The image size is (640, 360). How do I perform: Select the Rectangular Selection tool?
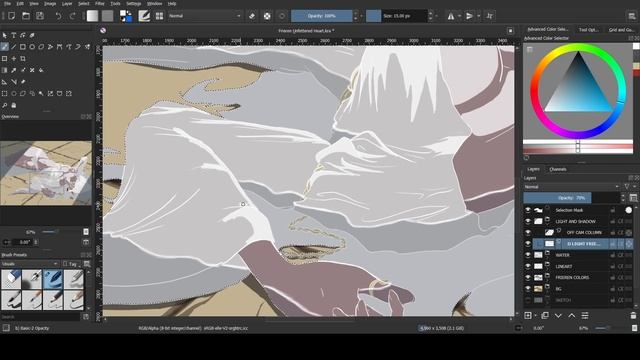point(4,93)
